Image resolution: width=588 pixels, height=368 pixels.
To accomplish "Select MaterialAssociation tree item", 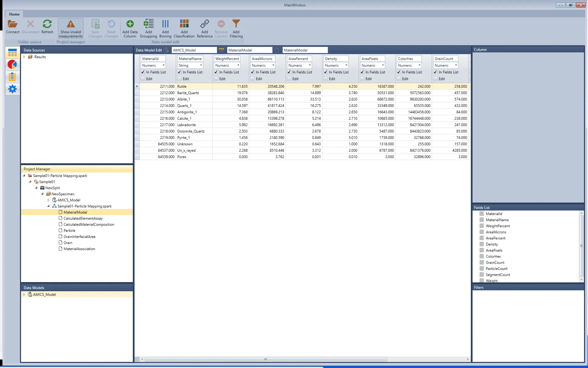I will 79,249.
